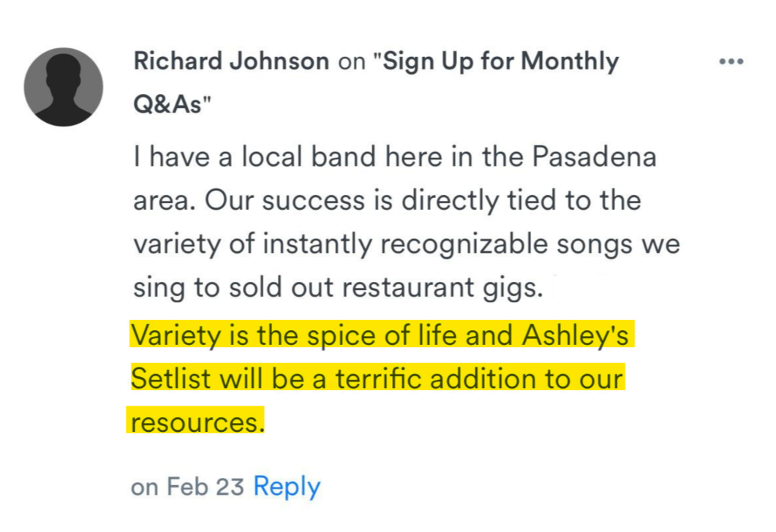Click the highlighted word "resources."
Screen dimensions: 776x532
click(x=196, y=422)
